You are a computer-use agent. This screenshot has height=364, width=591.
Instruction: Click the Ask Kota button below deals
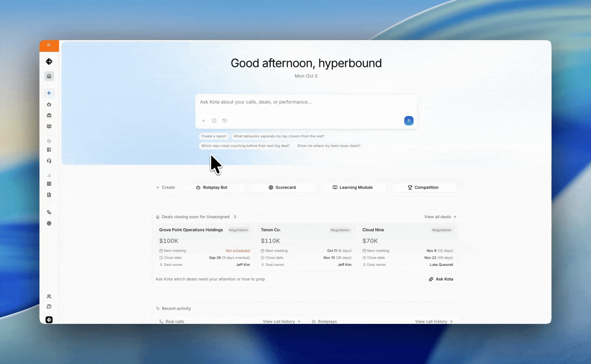coord(441,279)
